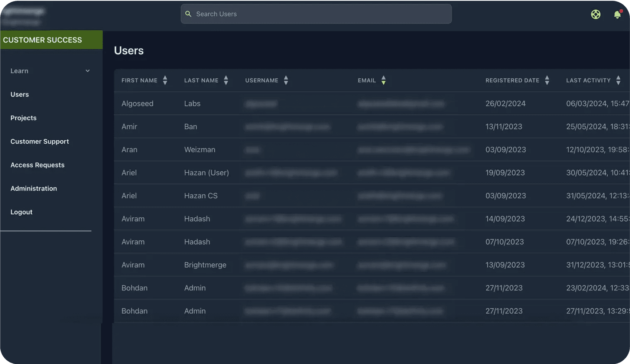Click the search magnifier icon

[188, 14]
